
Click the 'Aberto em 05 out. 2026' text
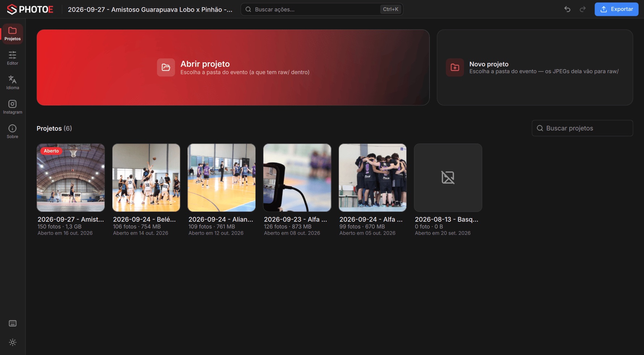pyautogui.click(x=367, y=233)
